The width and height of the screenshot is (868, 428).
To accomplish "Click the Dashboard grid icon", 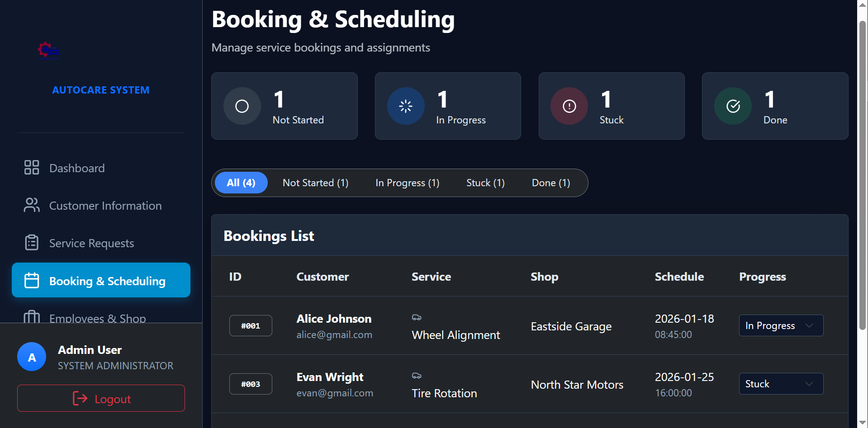I will click(32, 168).
